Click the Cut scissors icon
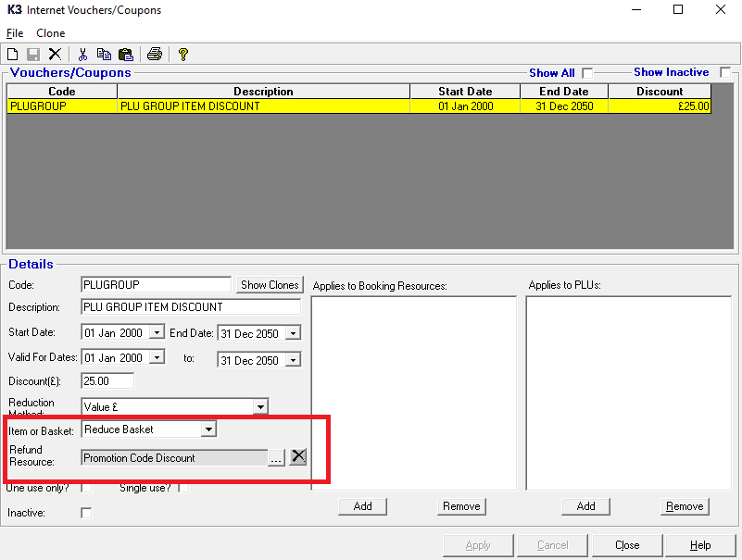Screen dimensions: 742x560 tap(82, 55)
